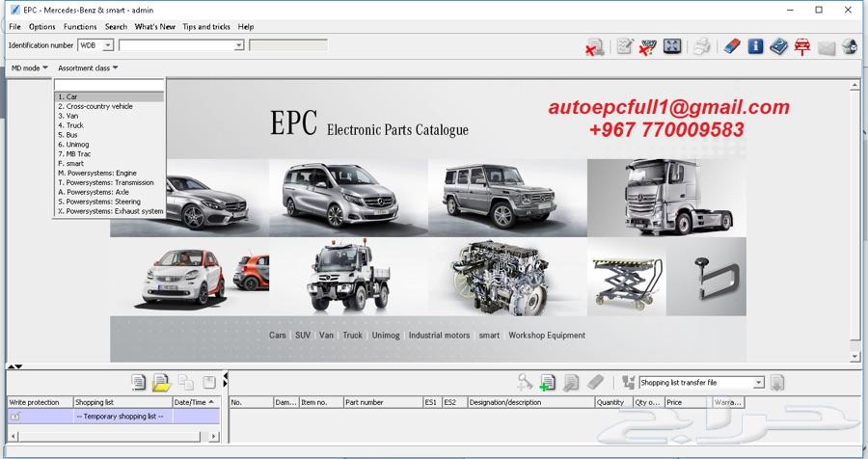Click the Designation/description column header
The width and height of the screenshot is (868, 459).
tap(530, 402)
